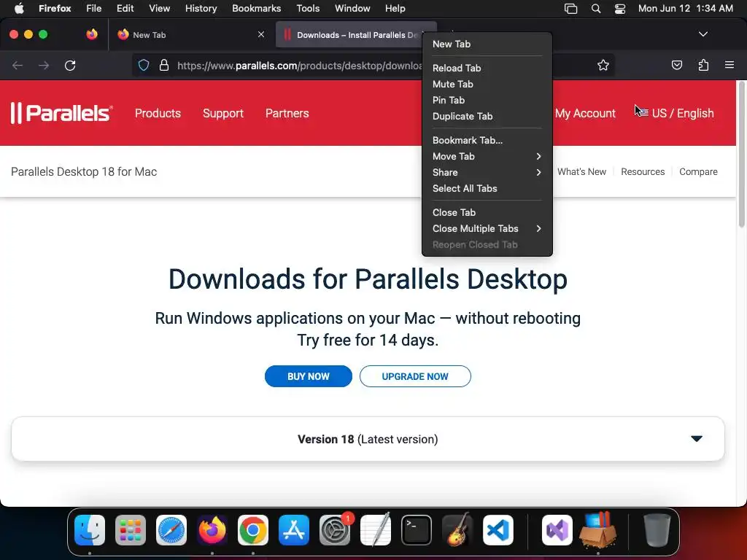Choose Reload Tab in context menu
The width and height of the screenshot is (747, 560).
487,68
